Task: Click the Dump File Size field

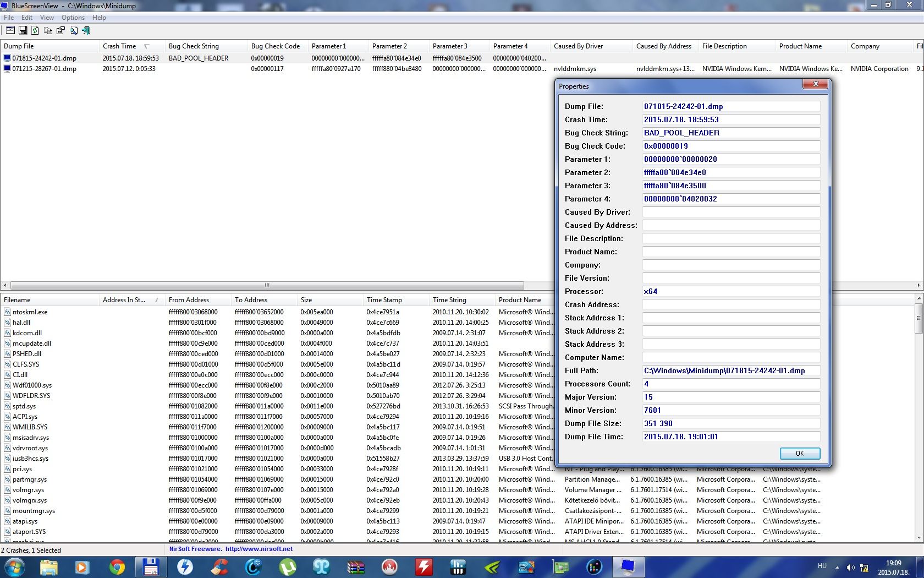Action: (731, 423)
